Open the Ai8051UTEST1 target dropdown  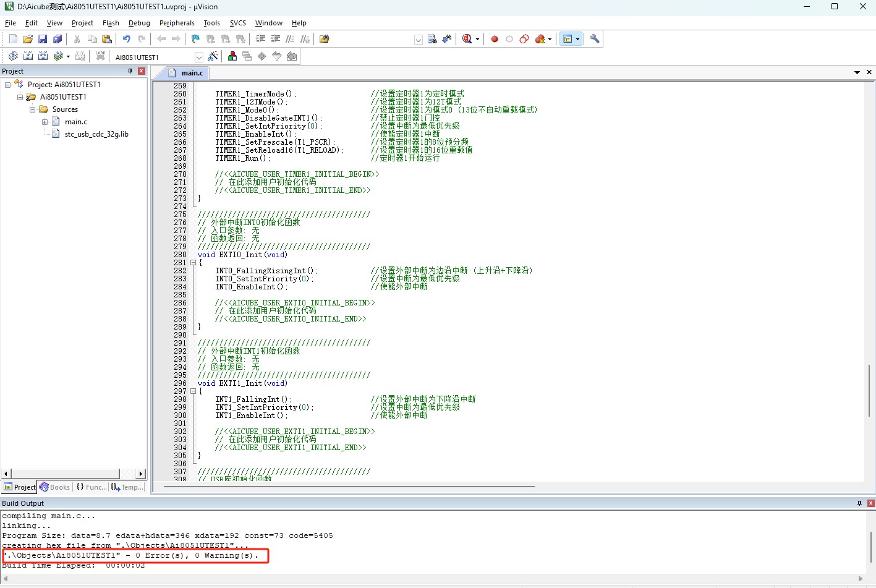pyautogui.click(x=199, y=57)
